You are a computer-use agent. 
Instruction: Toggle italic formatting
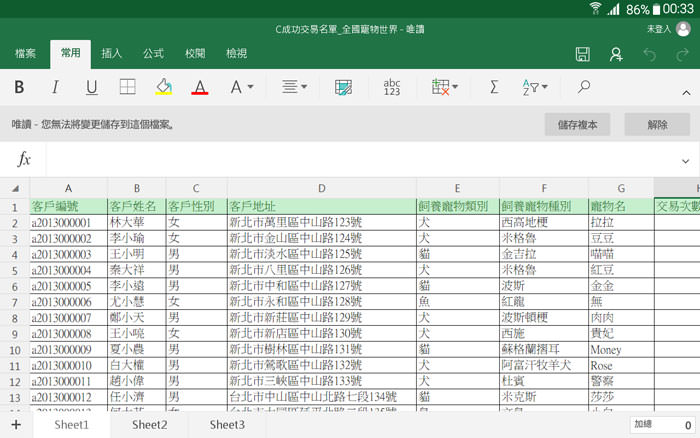pyautogui.click(x=55, y=88)
